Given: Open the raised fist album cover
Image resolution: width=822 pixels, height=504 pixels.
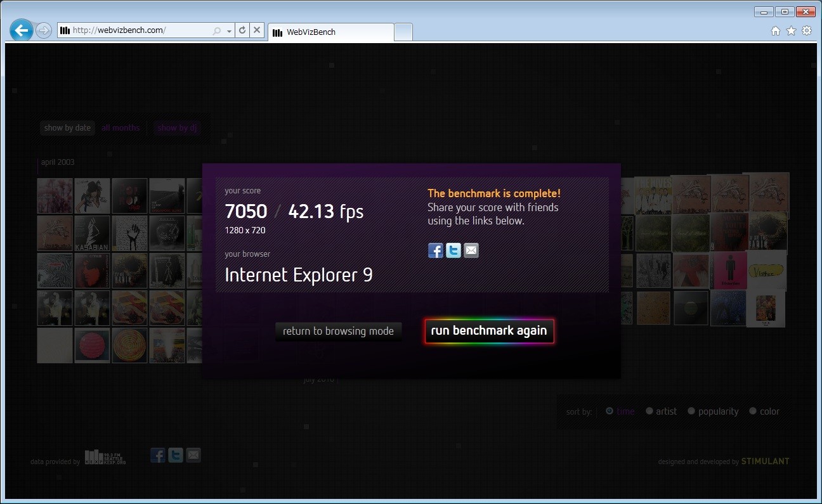Looking at the screenshot, I should click(129, 233).
